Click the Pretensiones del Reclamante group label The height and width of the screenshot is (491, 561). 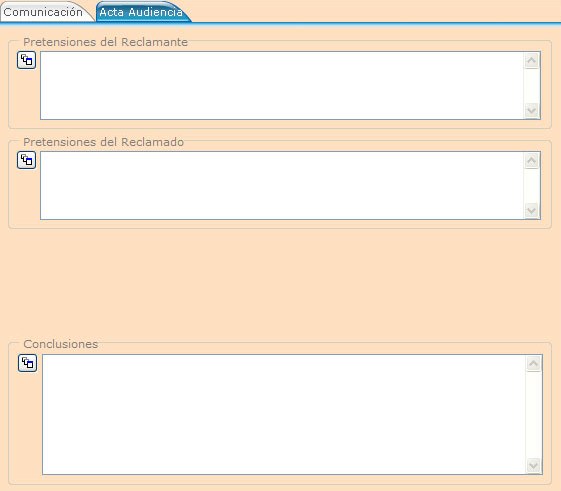tap(106, 42)
